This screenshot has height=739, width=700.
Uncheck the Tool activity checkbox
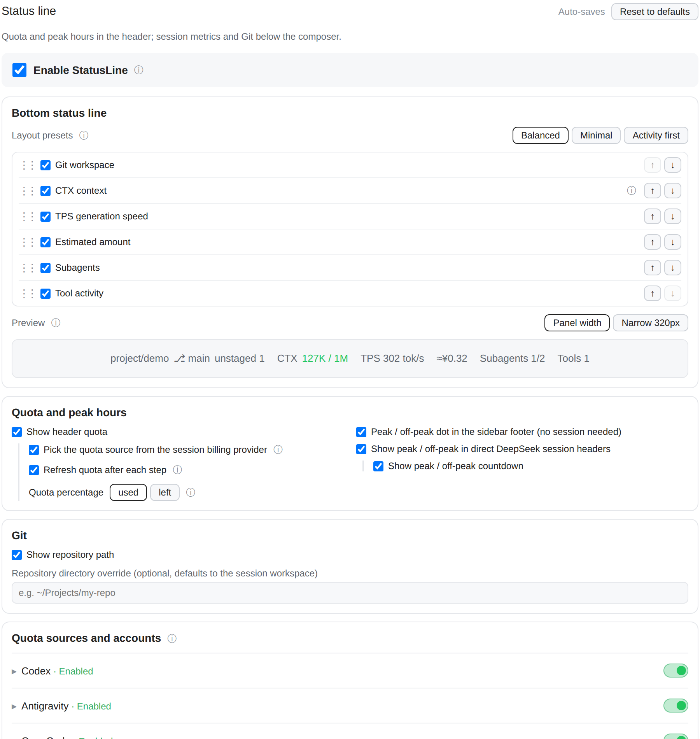[45, 294]
